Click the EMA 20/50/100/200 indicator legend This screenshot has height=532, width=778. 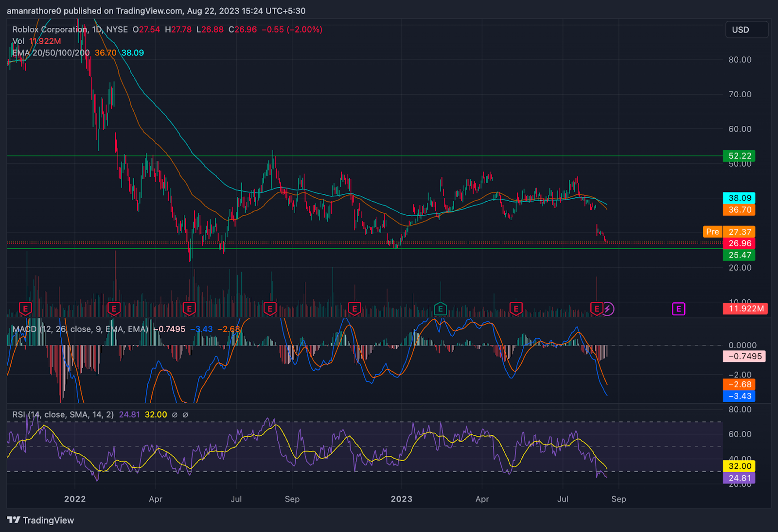(x=51, y=53)
